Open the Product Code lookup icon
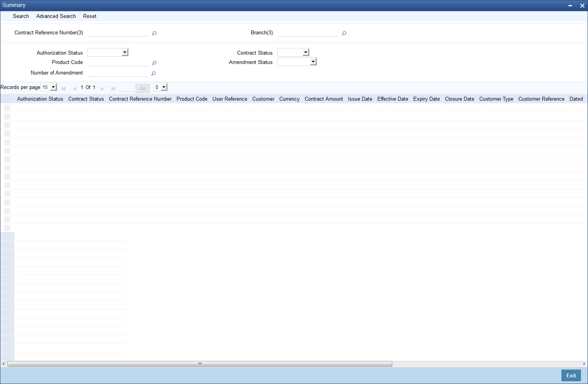The image size is (588, 384). (x=154, y=63)
